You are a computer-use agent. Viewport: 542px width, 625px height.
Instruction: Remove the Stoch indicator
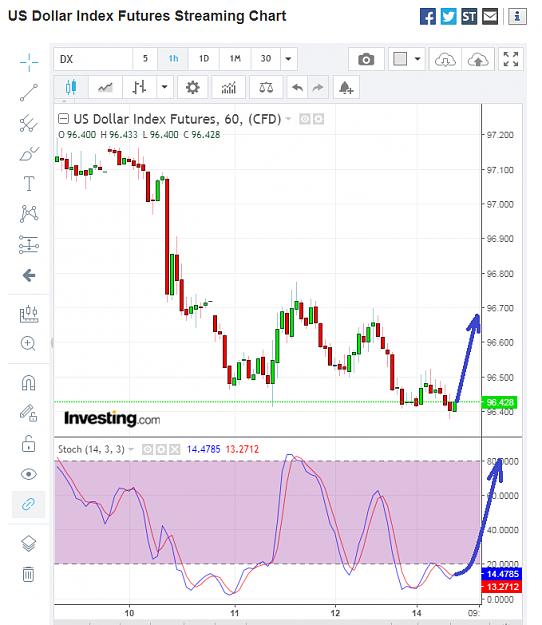[175, 450]
